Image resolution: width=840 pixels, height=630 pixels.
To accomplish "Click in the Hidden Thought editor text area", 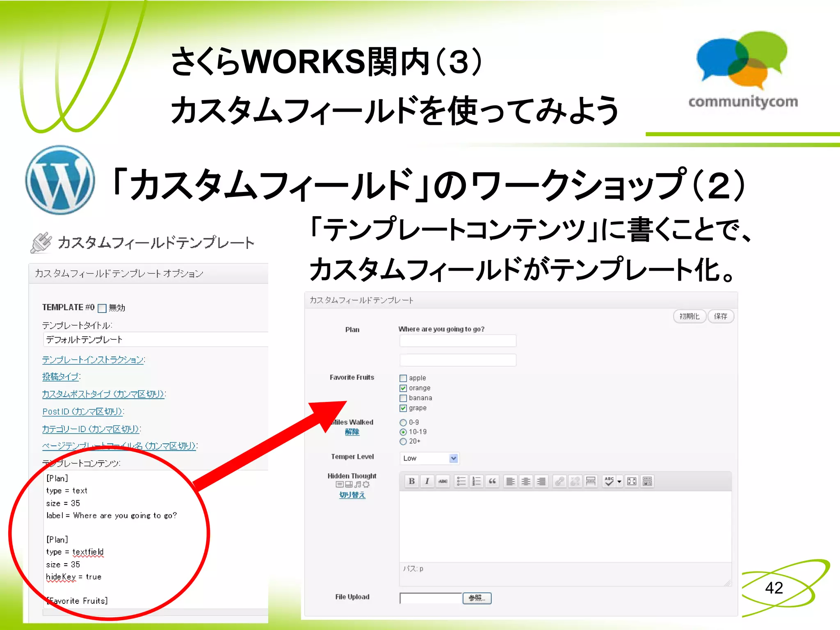I will 565,526.
